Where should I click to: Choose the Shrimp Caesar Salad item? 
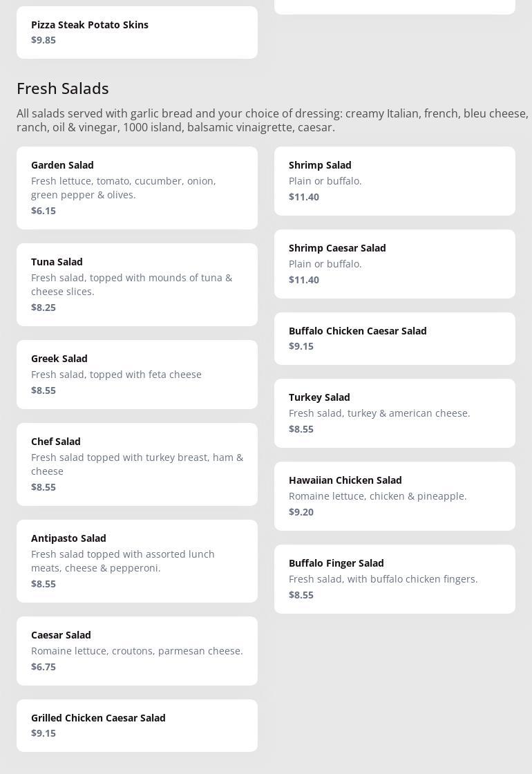(395, 263)
